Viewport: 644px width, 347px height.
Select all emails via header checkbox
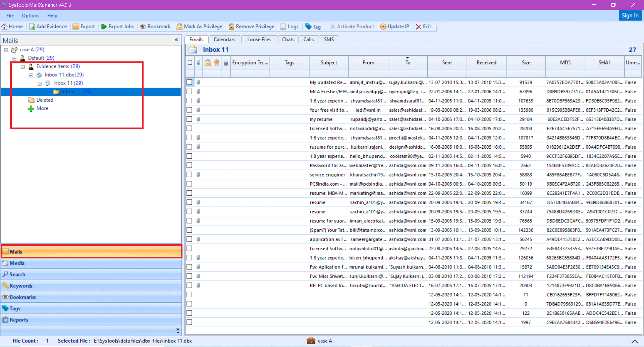[190, 62]
